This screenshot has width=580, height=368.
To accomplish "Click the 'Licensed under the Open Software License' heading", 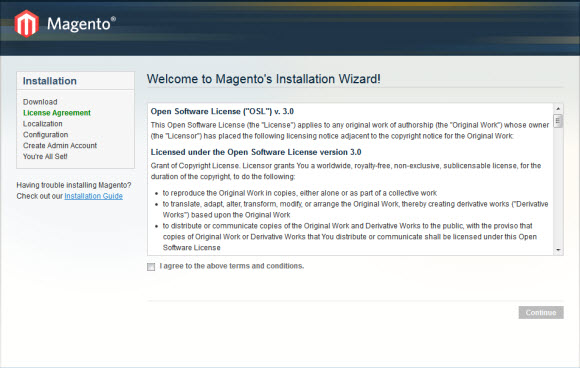I will click(256, 152).
